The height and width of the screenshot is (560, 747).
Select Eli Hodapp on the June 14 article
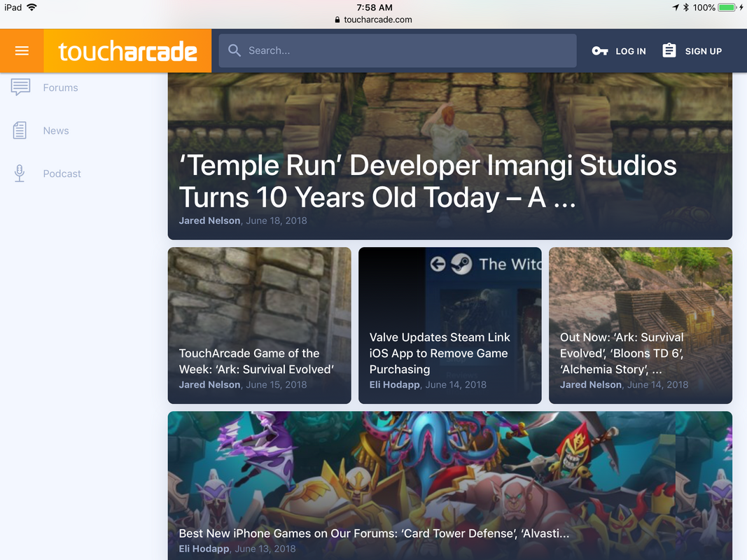point(394,384)
